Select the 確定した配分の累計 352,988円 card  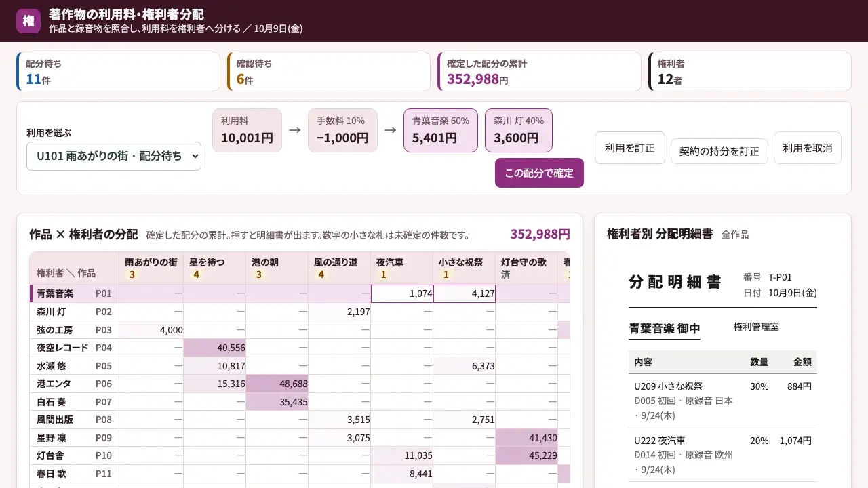coord(539,71)
